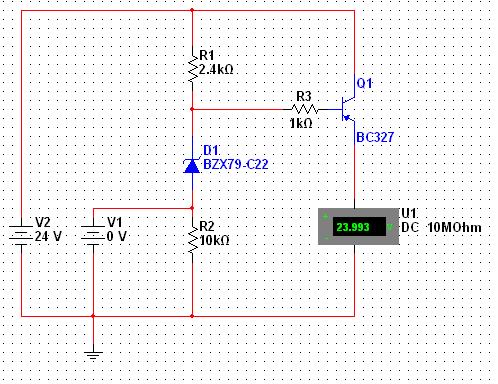Click the U1 label
498x384 pixels.
(409, 213)
